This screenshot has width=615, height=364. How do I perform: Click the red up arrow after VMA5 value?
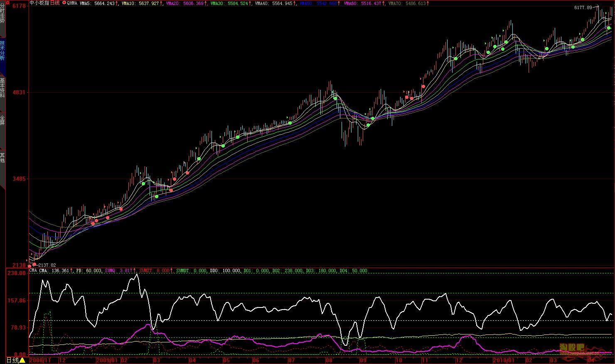click(x=117, y=3)
